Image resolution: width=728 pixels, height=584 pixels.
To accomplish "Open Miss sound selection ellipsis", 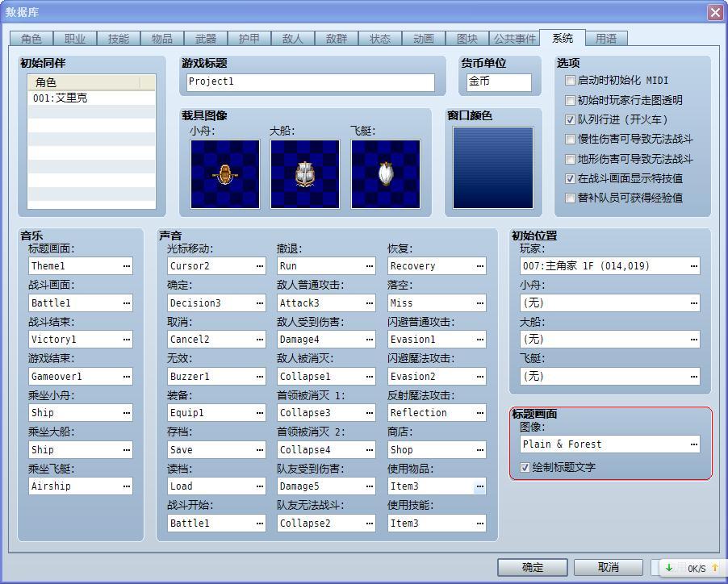I will coord(479,303).
